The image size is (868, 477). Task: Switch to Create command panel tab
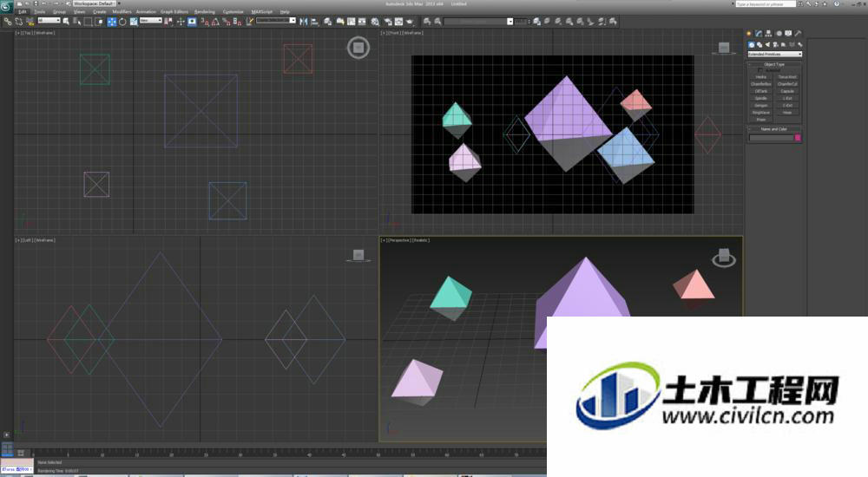(748, 33)
